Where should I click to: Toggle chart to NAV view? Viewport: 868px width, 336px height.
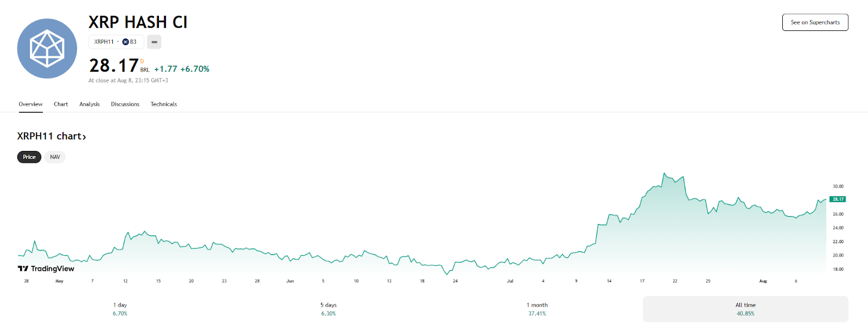tap(55, 157)
